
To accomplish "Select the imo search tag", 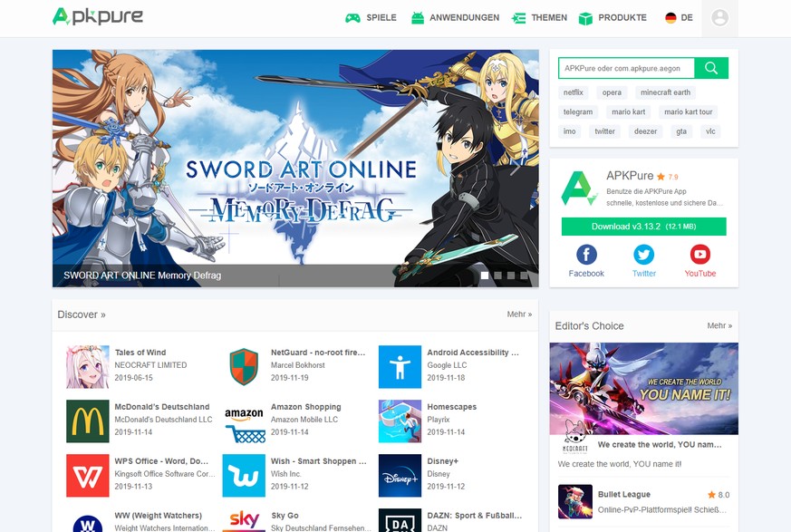I will click(x=570, y=131).
